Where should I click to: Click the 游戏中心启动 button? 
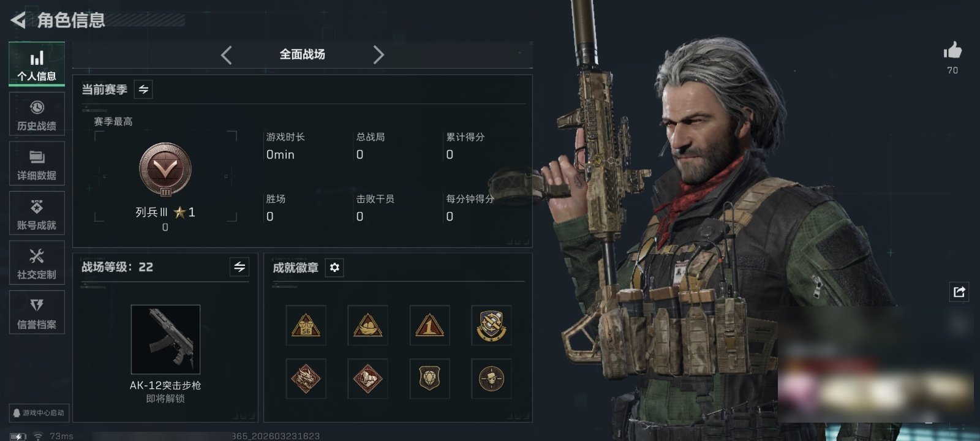[x=39, y=413]
